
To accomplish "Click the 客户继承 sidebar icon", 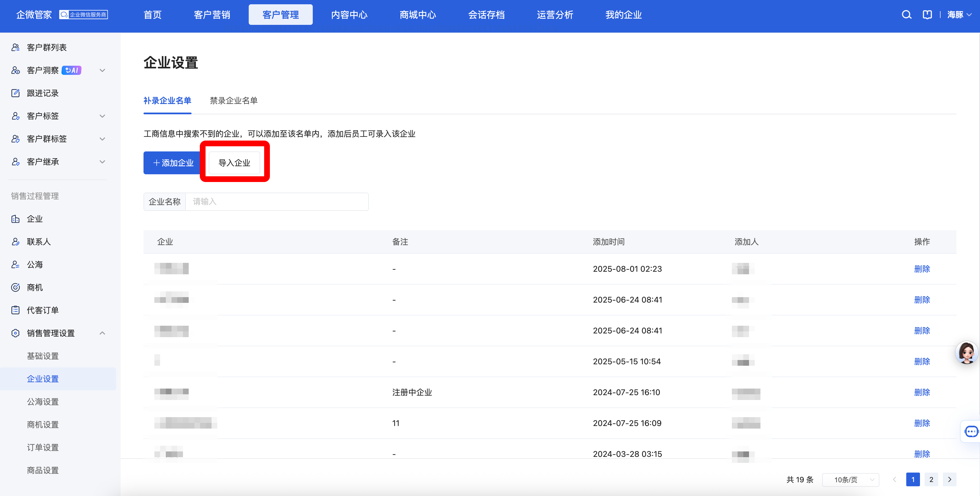I will click(15, 161).
